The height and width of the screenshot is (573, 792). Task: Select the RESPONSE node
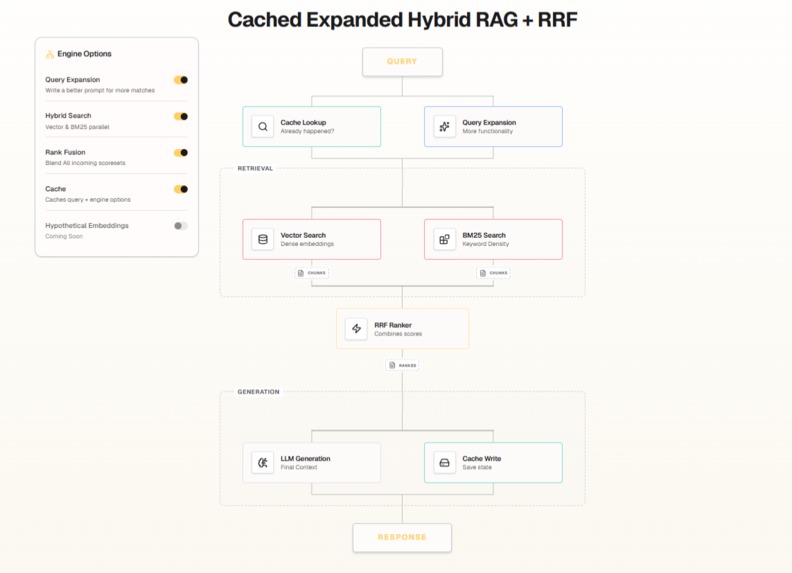point(402,537)
